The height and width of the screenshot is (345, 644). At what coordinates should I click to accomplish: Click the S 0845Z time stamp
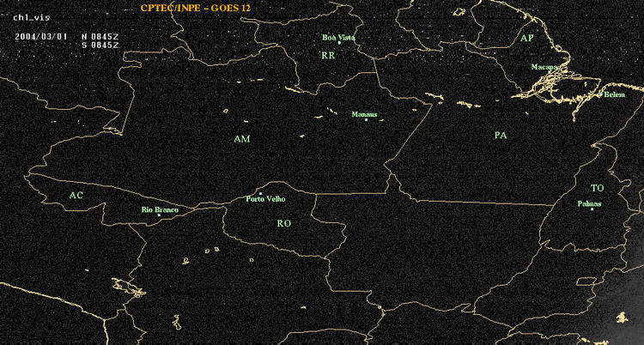pyautogui.click(x=100, y=45)
